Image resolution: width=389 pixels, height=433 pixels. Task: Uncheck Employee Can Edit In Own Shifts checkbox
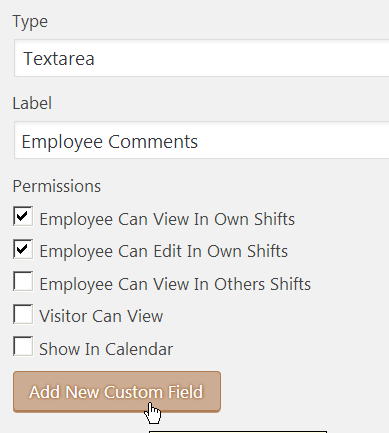coord(23,249)
